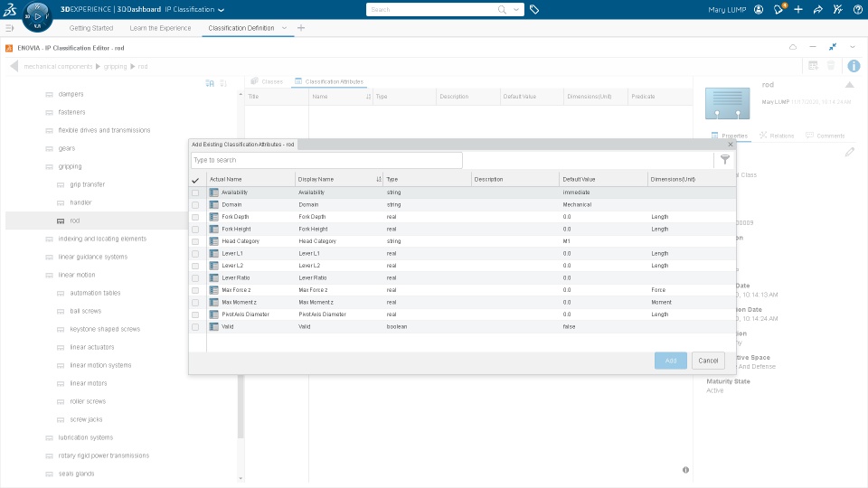Check the Availability attribute checkbox
The height and width of the screenshot is (488, 868).
195,192
